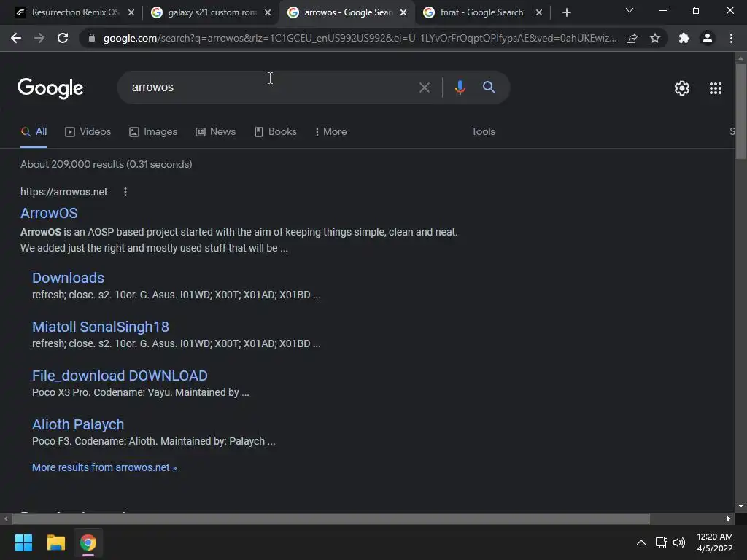The width and height of the screenshot is (747, 560).
Task: Start a voice search with microphone
Action: (460, 87)
